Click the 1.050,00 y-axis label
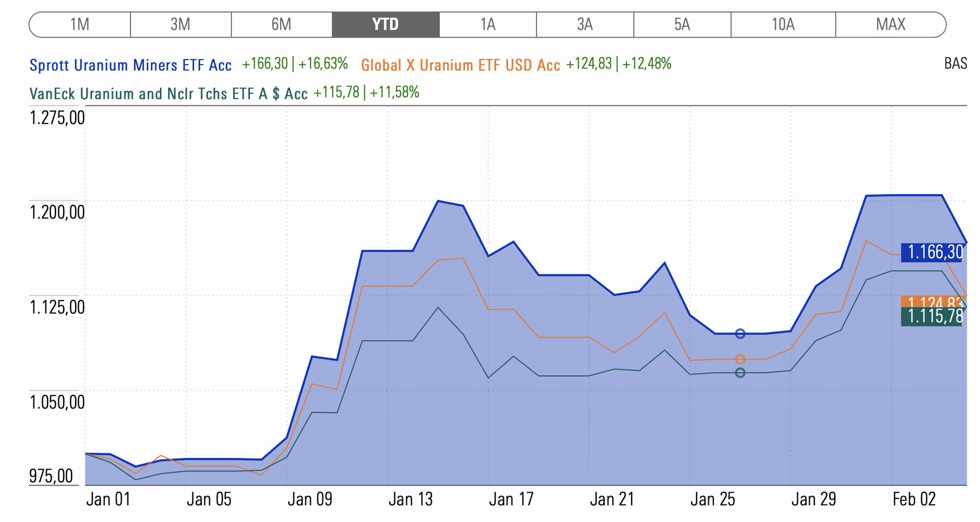 57,402
